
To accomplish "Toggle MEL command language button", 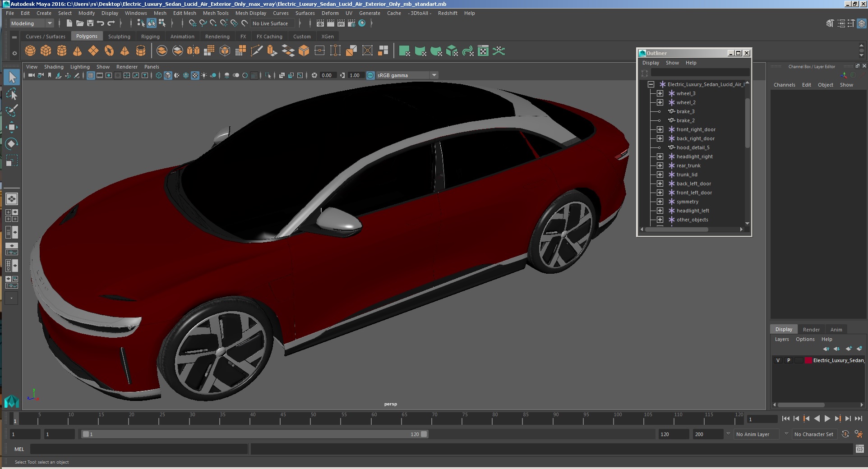I will 19,449.
